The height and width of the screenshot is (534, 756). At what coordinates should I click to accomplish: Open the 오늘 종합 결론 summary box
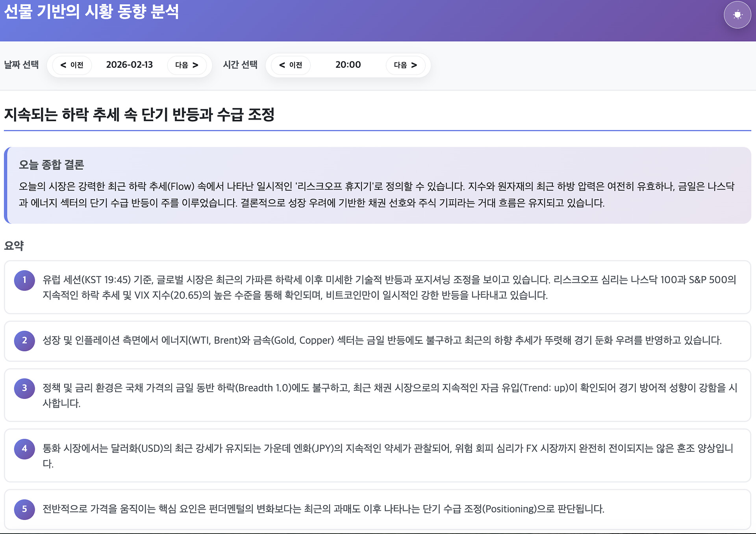378,185
